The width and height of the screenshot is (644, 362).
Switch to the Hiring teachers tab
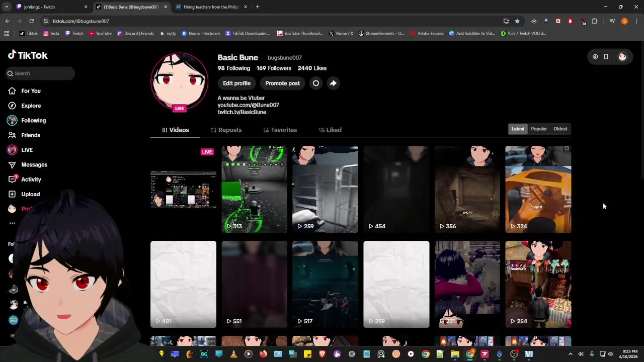click(x=211, y=7)
